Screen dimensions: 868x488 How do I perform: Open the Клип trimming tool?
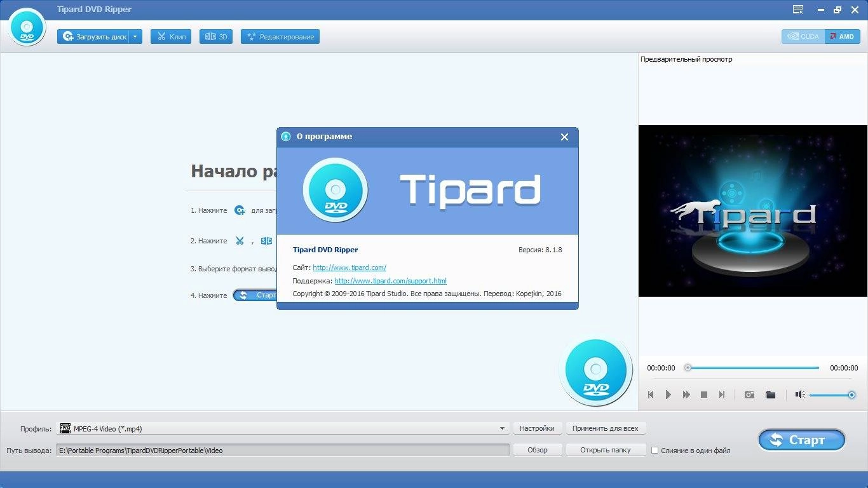[171, 37]
